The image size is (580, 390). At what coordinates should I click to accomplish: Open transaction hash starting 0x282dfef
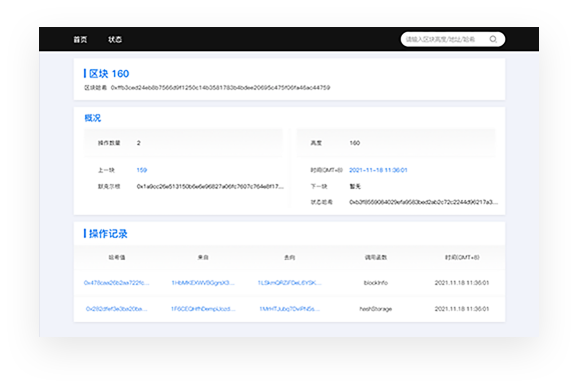pyautogui.click(x=116, y=309)
